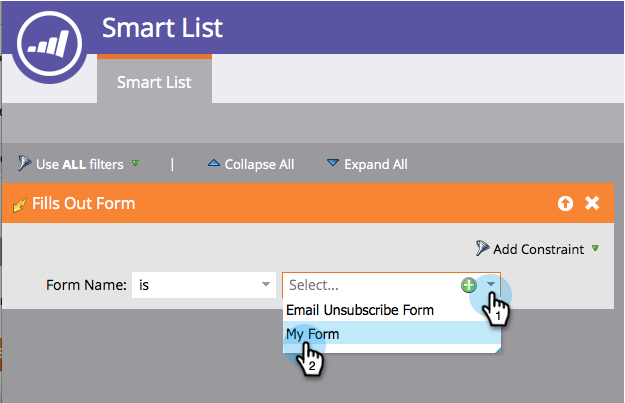Click the Collapse All triangle icon
Image resolution: width=625 pixels, height=403 pixels.
tap(214, 164)
